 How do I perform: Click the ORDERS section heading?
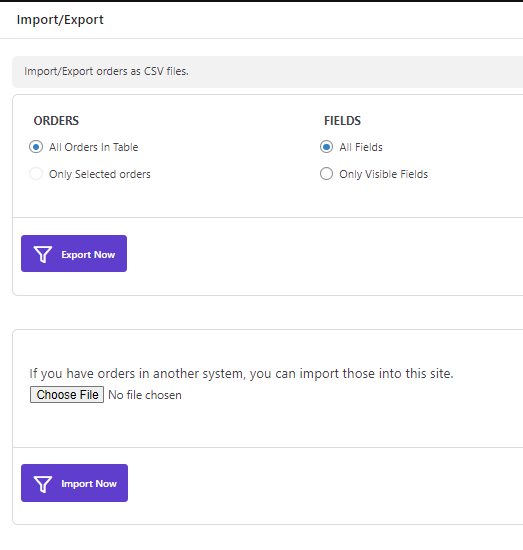click(56, 121)
